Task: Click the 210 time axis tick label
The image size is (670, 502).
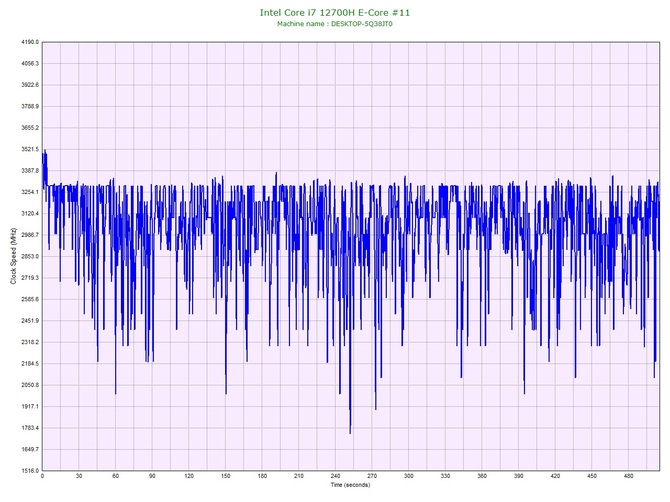Action: click(299, 476)
